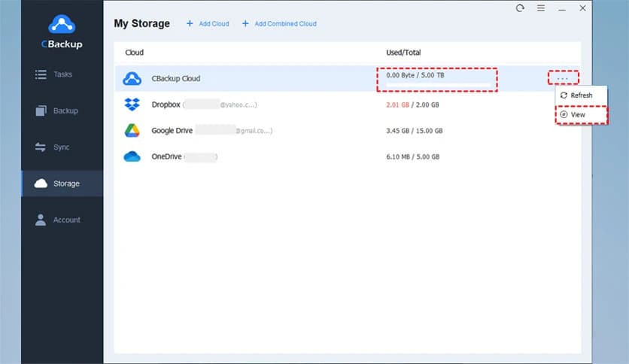Click the OneDrive cloud icon

pyautogui.click(x=132, y=156)
